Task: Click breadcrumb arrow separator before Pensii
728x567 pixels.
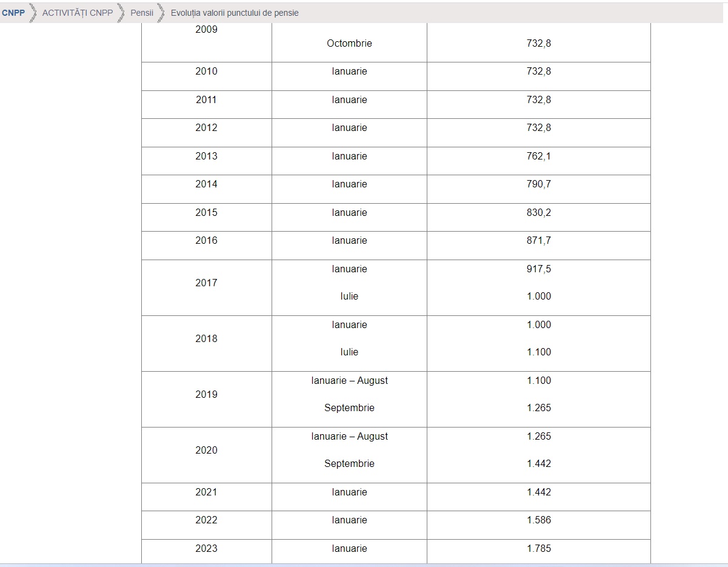Action: pos(121,13)
